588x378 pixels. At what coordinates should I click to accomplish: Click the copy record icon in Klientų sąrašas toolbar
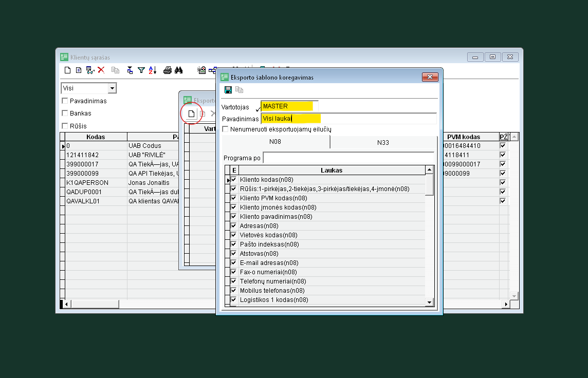coord(115,70)
